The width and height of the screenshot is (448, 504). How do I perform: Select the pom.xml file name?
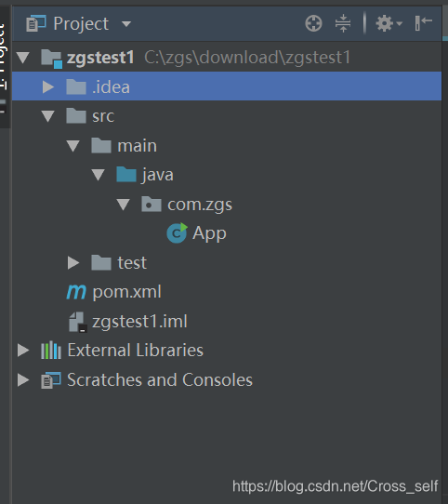[x=127, y=292]
